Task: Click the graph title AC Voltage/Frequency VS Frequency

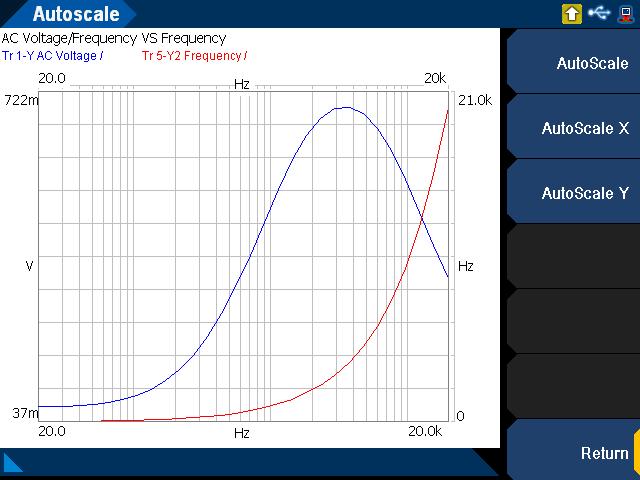Action: click(x=113, y=38)
